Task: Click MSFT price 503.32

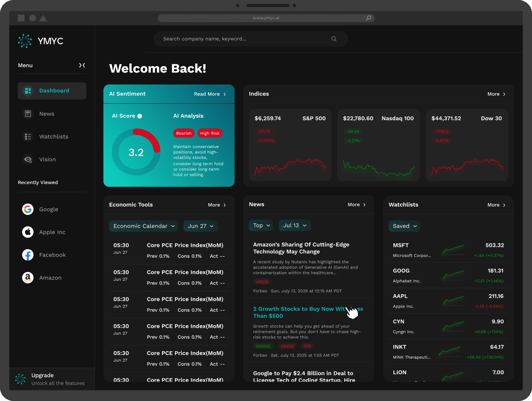Action: pyautogui.click(x=495, y=245)
